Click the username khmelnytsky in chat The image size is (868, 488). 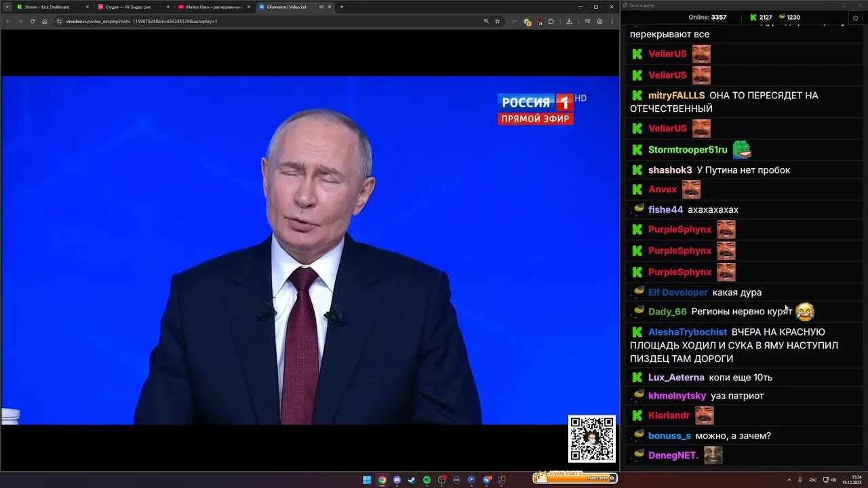pyautogui.click(x=677, y=396)
